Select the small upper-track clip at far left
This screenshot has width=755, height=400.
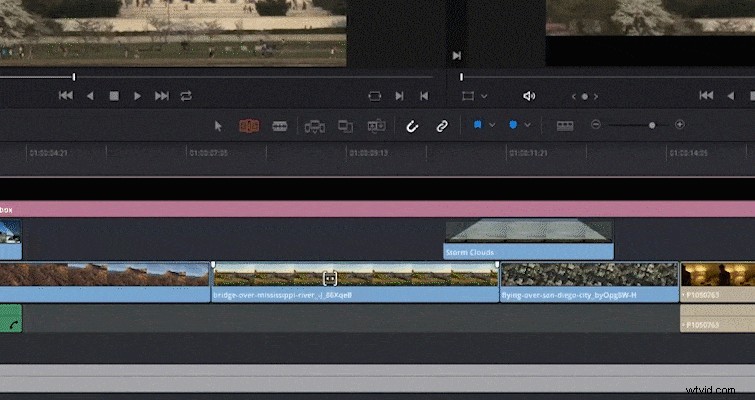pos(11,240)
